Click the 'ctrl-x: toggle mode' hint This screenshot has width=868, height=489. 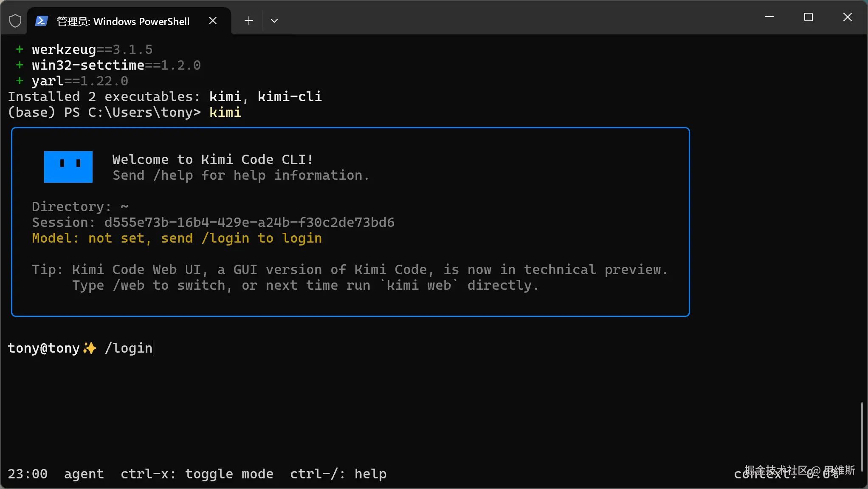tap(197, 474)
